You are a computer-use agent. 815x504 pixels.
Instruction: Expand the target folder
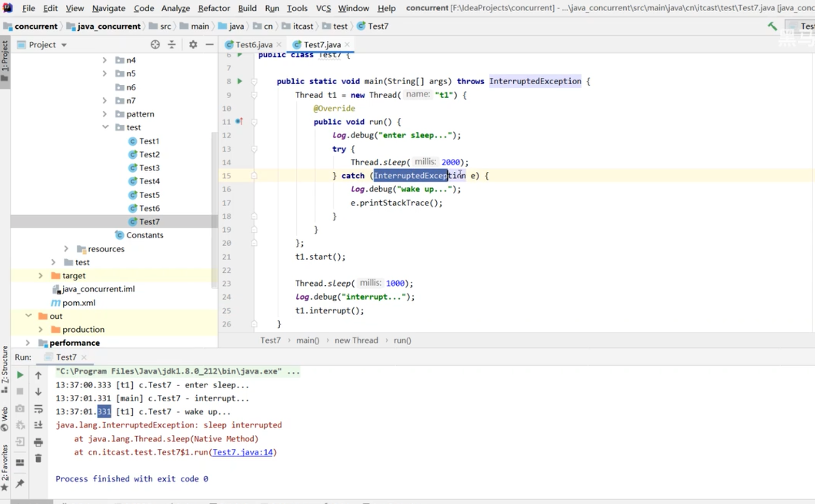(40, 275)
